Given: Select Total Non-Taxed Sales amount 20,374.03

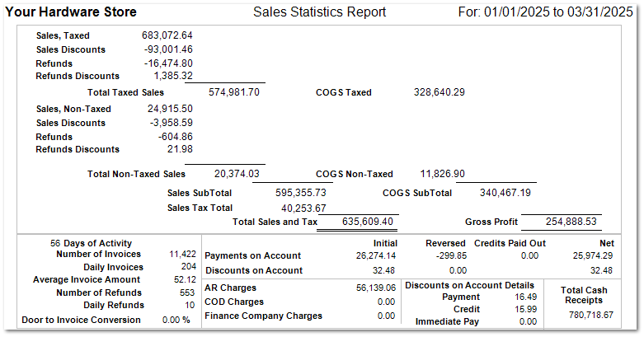Looking at the screenshot, I should coord(237,174).
